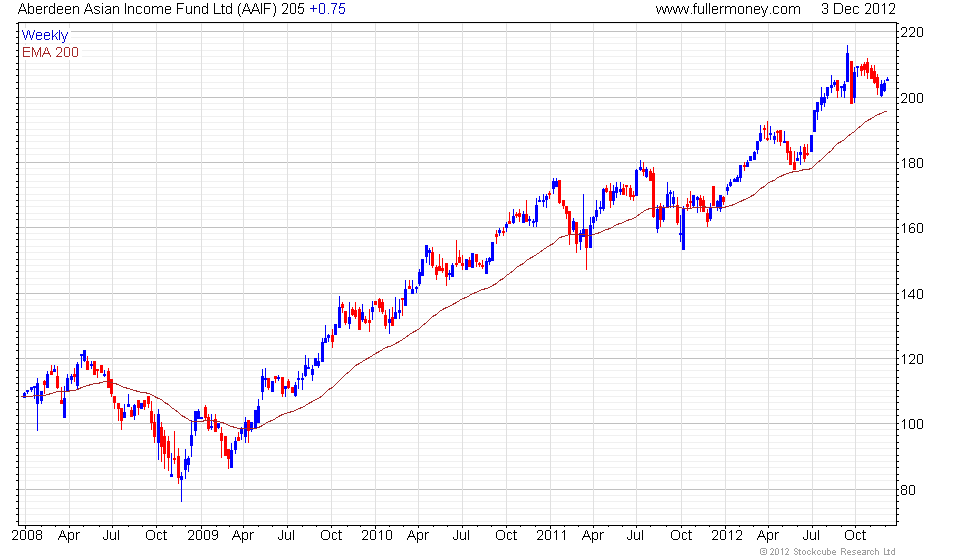Click the 'Apr' label after 2008
This screenshot has width=980, height=560.
click(69, 536)
